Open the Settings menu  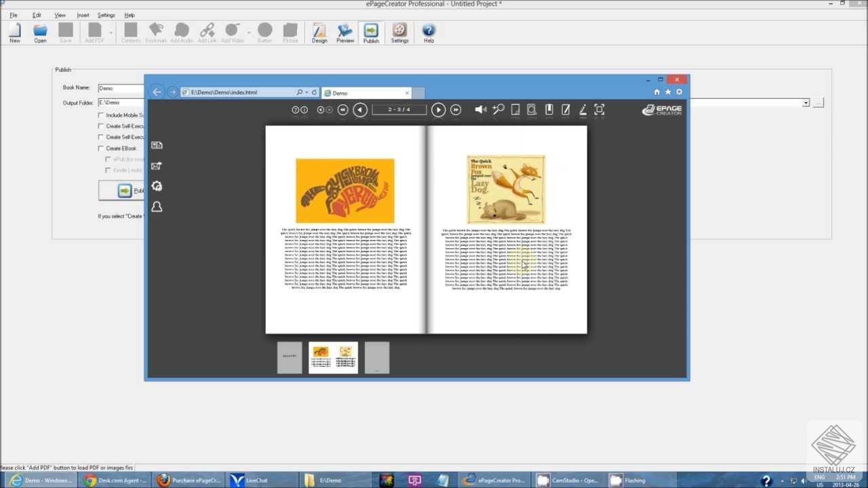point(106,15)
